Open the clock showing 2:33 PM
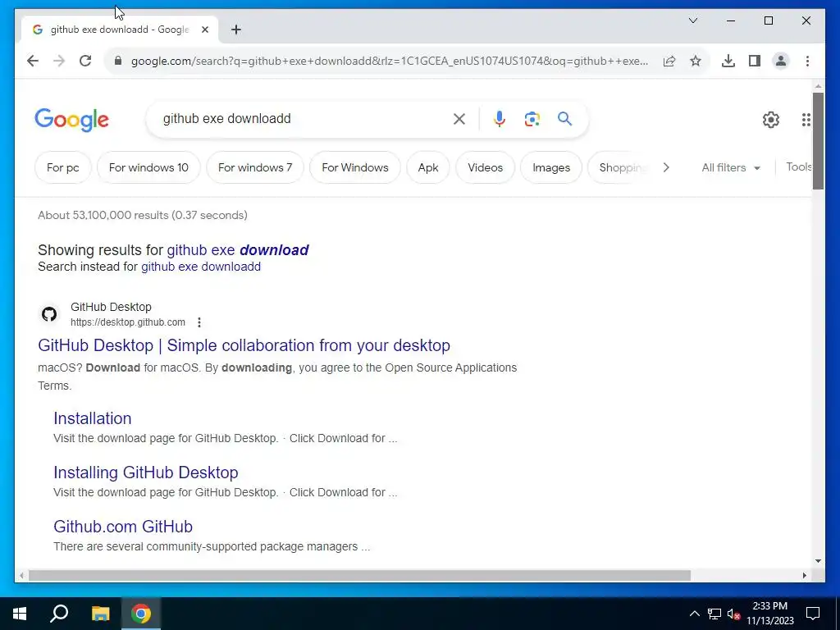The width and height of the screenshot is (840, 630). pos(769,614)
